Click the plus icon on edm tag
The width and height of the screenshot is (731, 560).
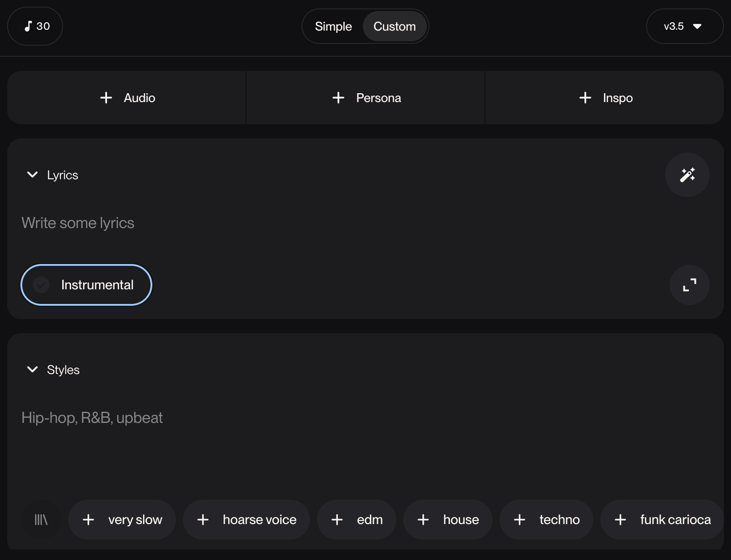(x=337, y=520)
